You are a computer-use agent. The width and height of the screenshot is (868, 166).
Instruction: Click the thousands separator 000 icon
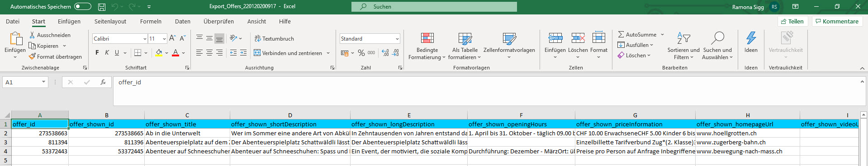click(x=371, y=53)
